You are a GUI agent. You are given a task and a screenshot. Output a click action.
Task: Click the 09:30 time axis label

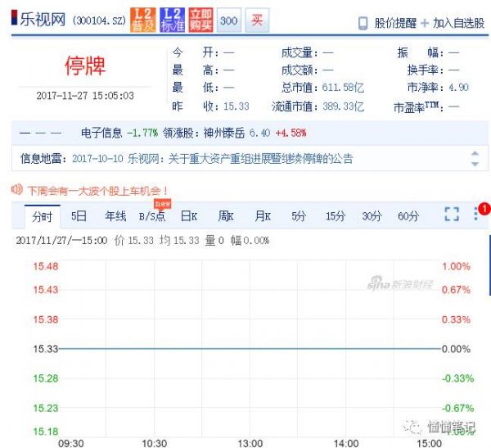click(x=70, y=443)
